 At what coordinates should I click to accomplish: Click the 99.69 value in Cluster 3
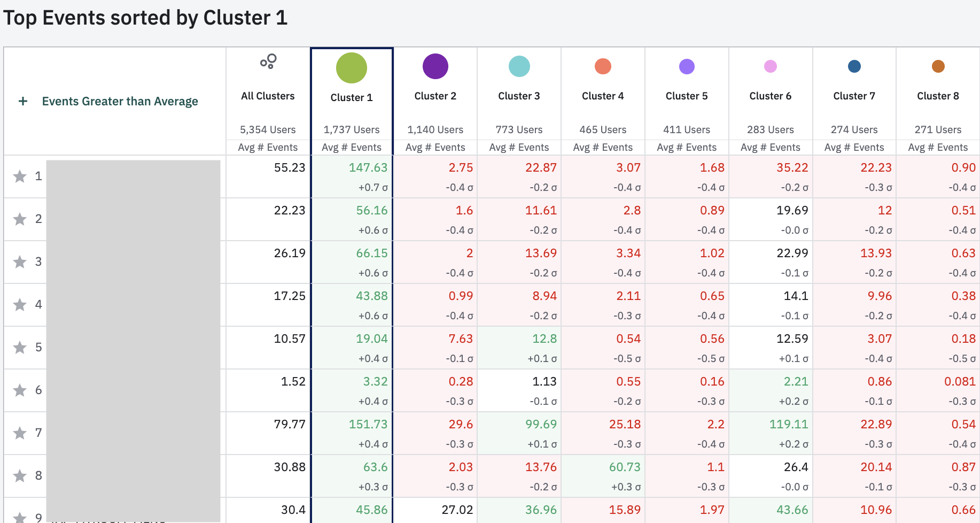point(541,425)
